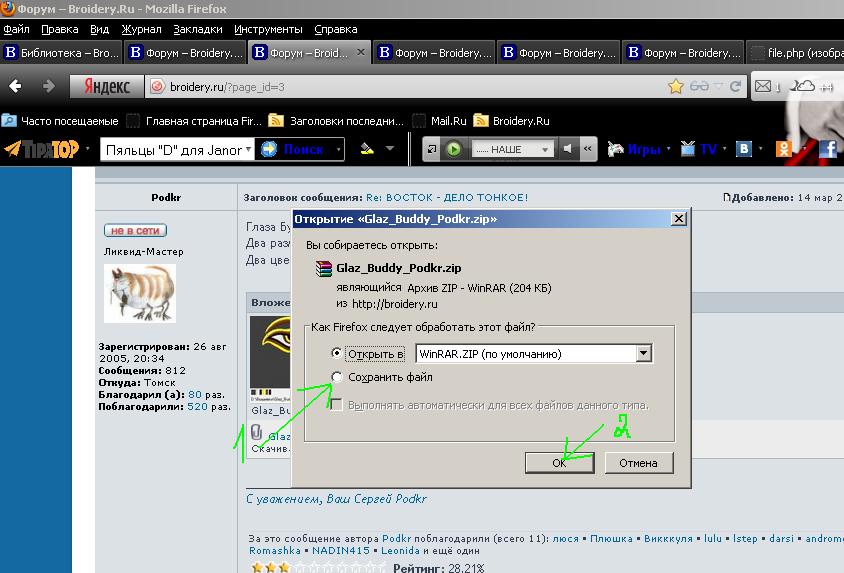This screenshot has width=844, height=573.
Task: Toggle the Выполнять автоматически checkbox
Action: [x=336, y=405]
